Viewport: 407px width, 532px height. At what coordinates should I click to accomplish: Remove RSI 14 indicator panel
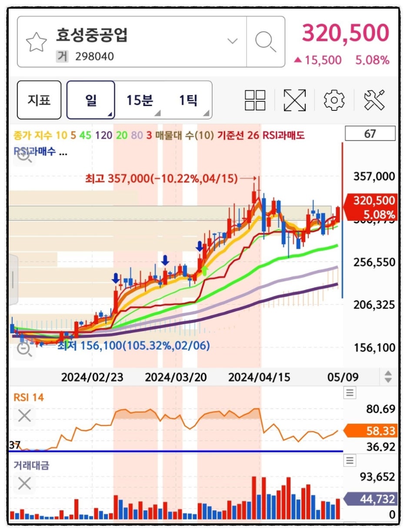(x=24, y=416)
